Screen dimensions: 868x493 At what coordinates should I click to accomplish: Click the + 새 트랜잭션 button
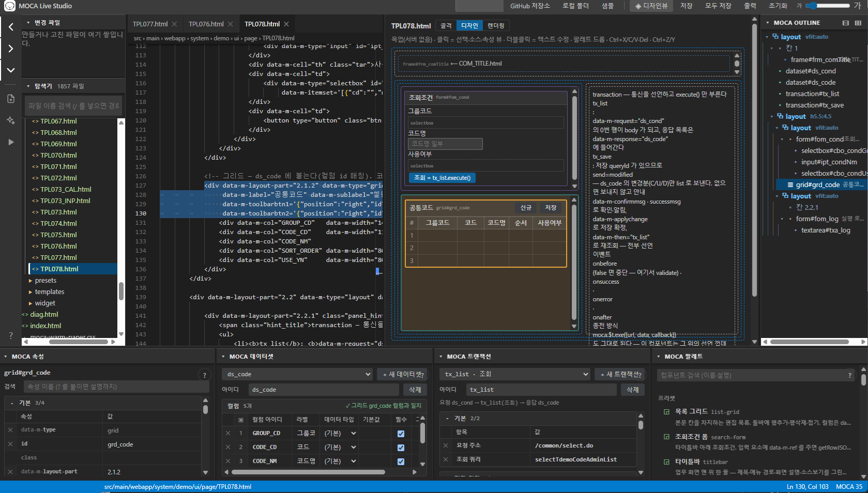[621, 374]
